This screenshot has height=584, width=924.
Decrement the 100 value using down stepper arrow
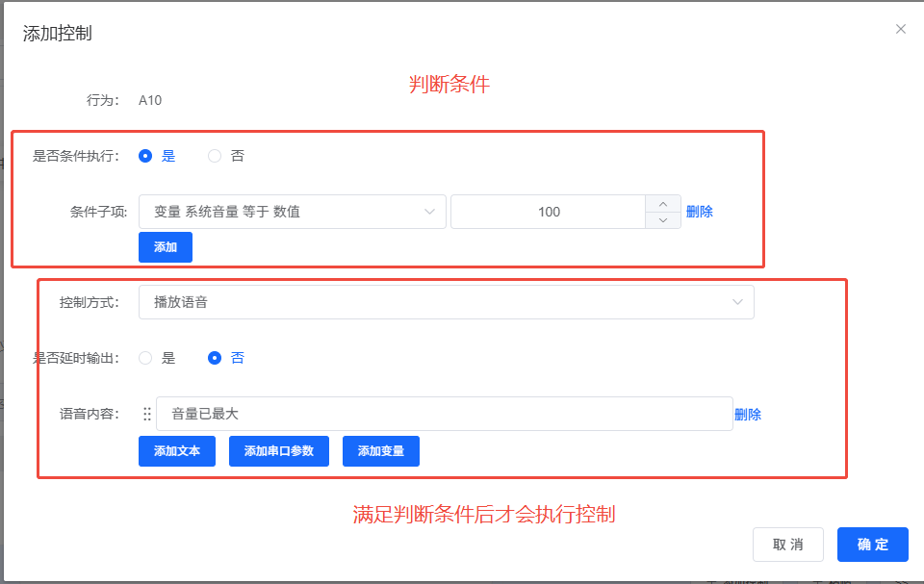click(663, 219)
